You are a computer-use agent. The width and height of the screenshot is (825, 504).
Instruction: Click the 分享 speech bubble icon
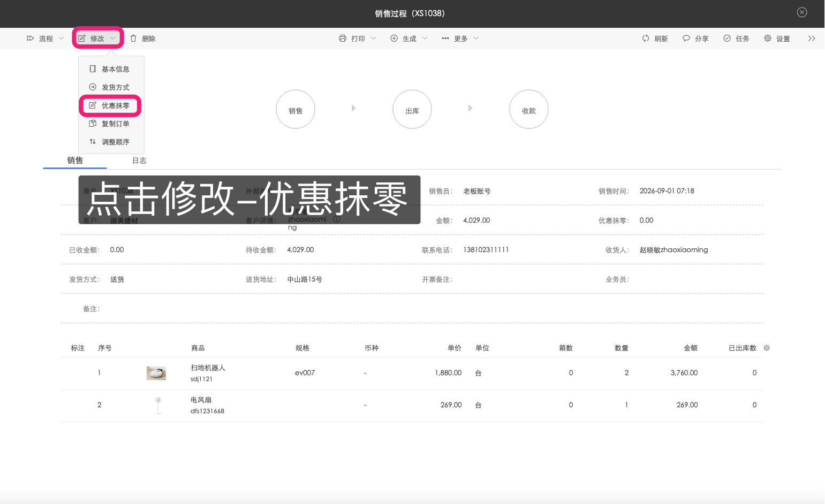686,39
